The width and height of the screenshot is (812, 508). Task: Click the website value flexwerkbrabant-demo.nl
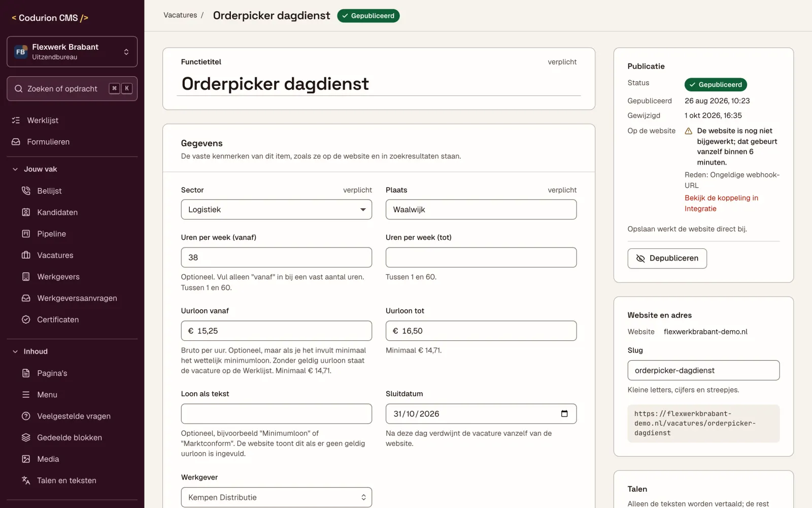tap(705, 332)
